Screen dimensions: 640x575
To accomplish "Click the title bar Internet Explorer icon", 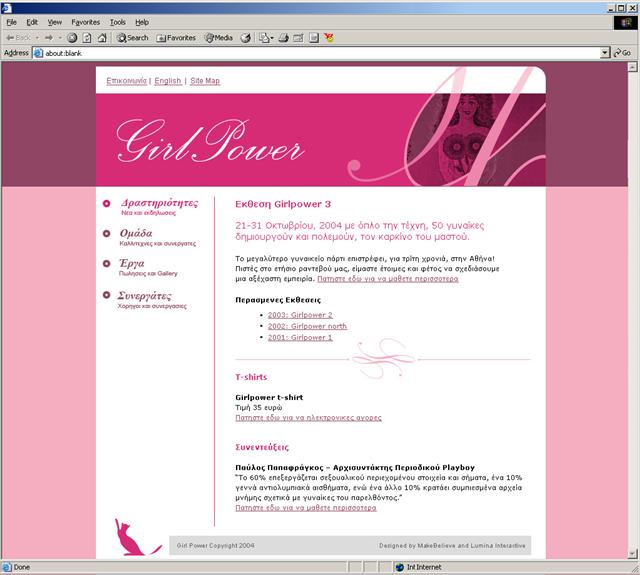I will click(7, 8).
